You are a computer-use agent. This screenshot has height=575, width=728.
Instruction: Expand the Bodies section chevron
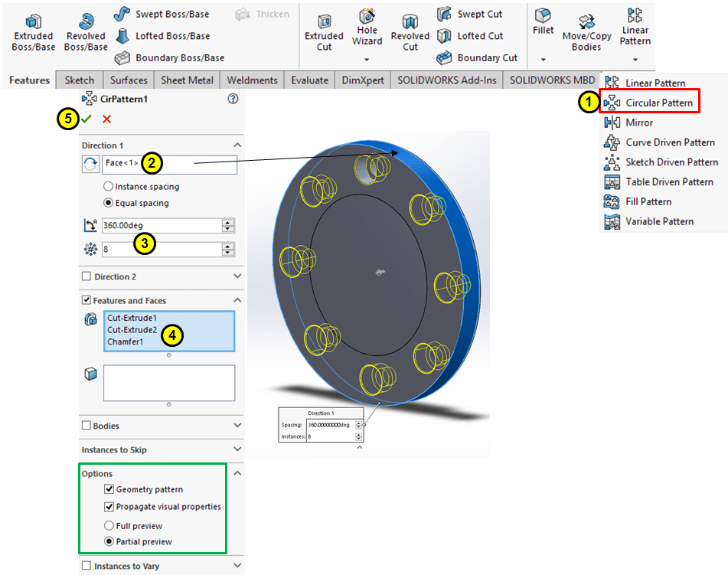pos(237,426)
